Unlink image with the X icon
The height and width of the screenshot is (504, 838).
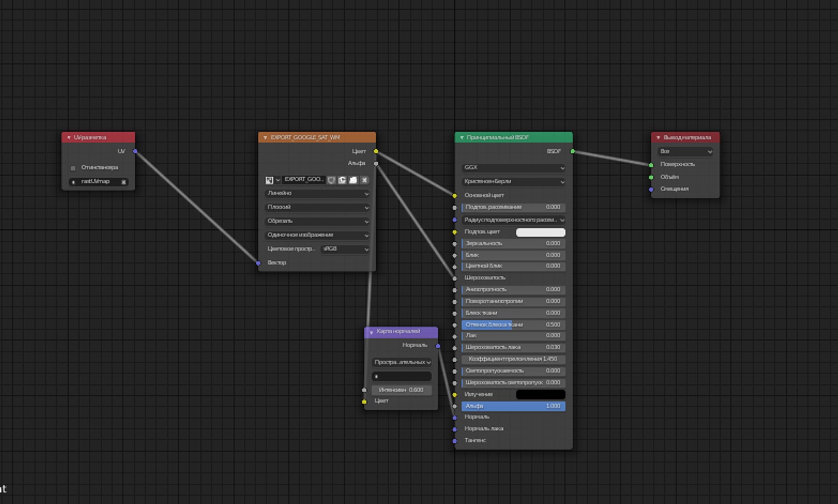pyautogui.click(x=365, y=180)
